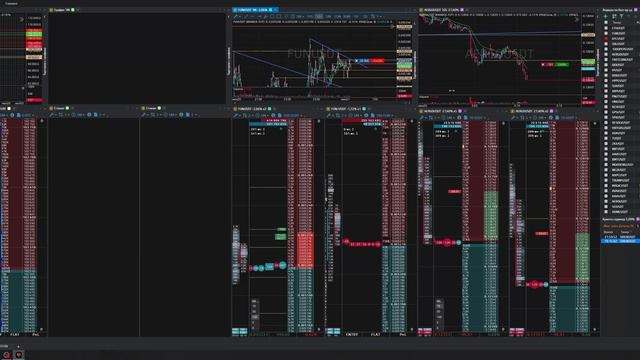Click the first taskbar icon at the bottom left
Screen dimensions: 640x360
pyautogui.click(x=7, y=355)
